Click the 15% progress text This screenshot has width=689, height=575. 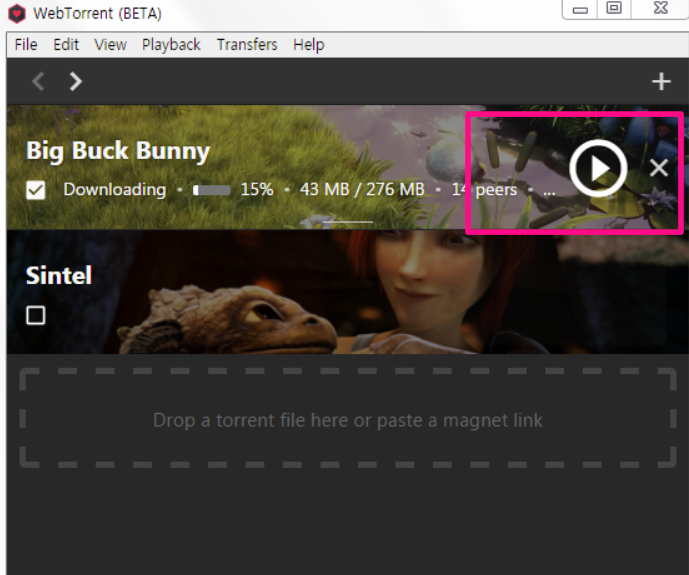point(257,189)
